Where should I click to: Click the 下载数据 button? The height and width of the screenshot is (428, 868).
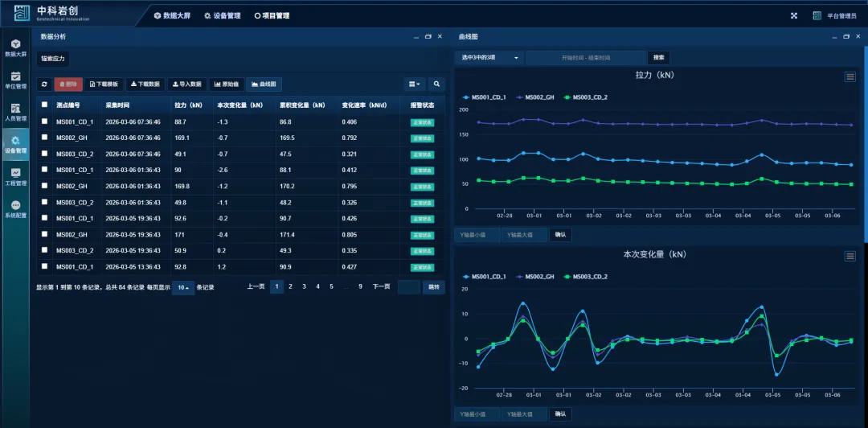(145, 84)
